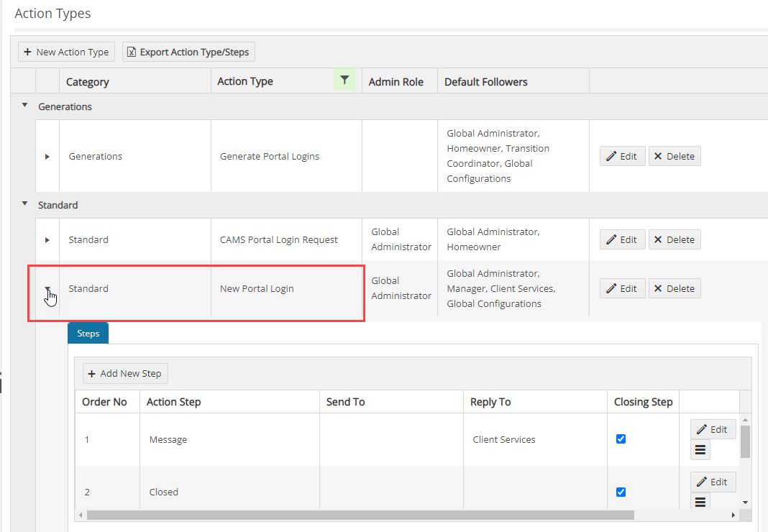Image resolution: width=768 pixels, height=532 pixels.
Task: Click the plus icon on New Action Type
Action: pyautogui.click(x=28, y=51)
